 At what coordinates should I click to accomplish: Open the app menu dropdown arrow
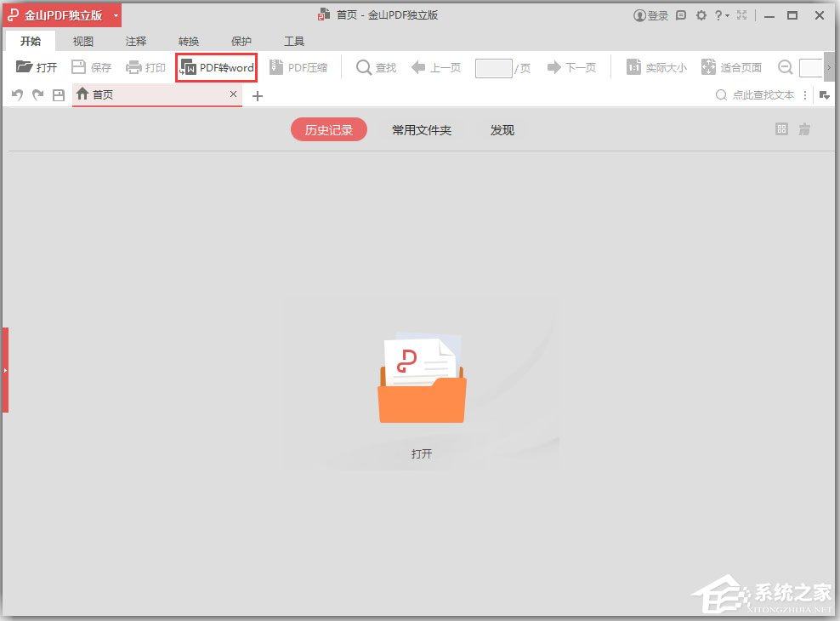(x=116, y=14)
